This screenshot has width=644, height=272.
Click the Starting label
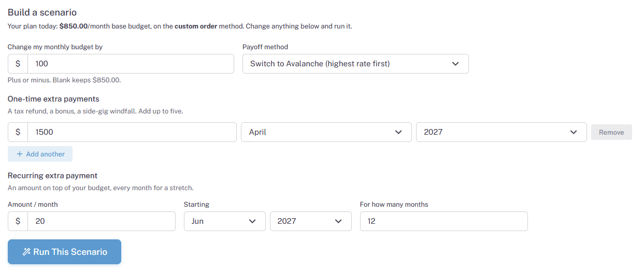click(196, 204)
